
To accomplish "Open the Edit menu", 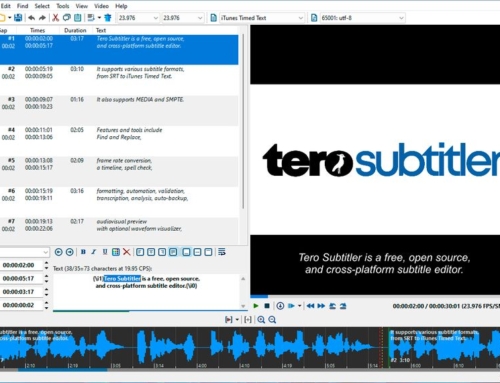I will 5,6.
